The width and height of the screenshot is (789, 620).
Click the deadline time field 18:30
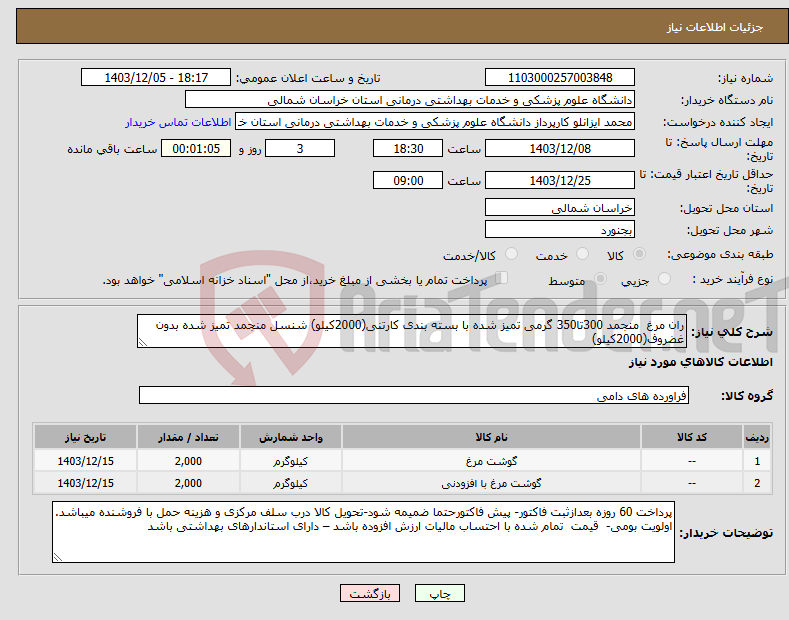[x=408, y=148]
